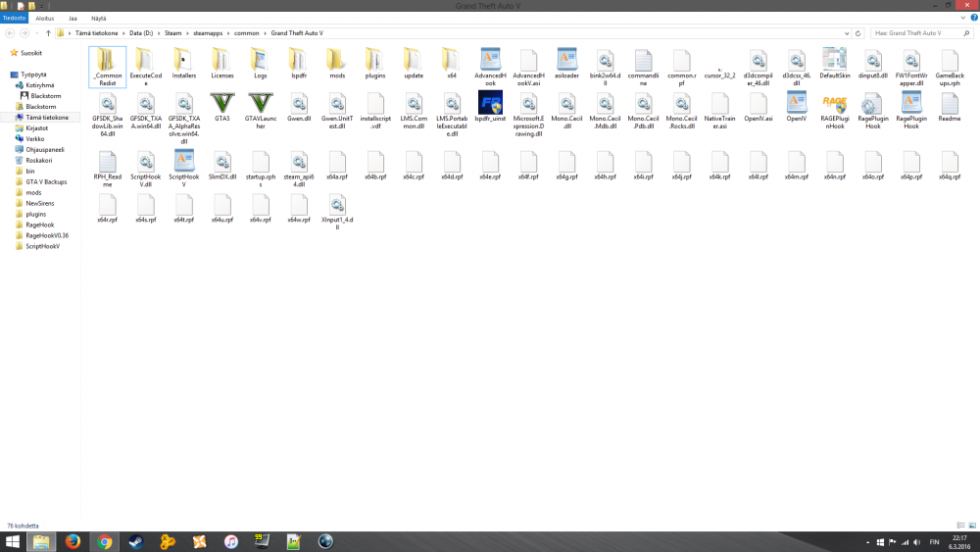Open the GTA5 executable icon
The height and width of the screenshot is (552, 980).
coord(221,103)
